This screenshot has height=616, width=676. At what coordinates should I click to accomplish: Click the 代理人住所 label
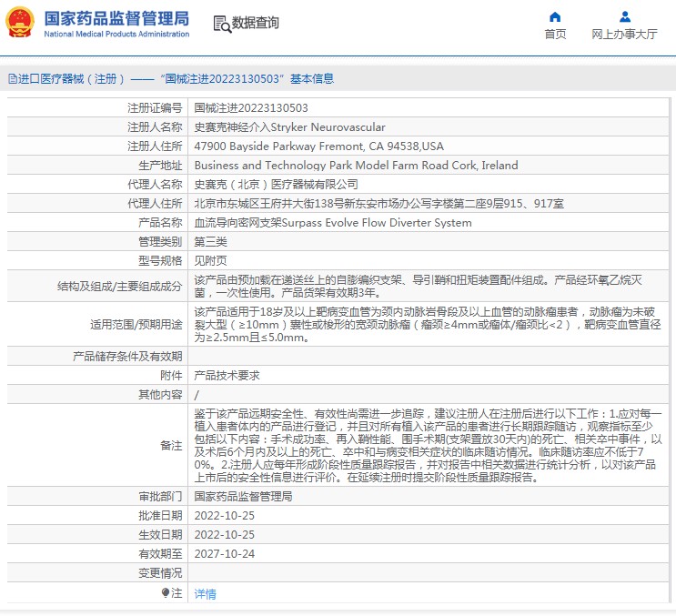[x=155, y=204]
